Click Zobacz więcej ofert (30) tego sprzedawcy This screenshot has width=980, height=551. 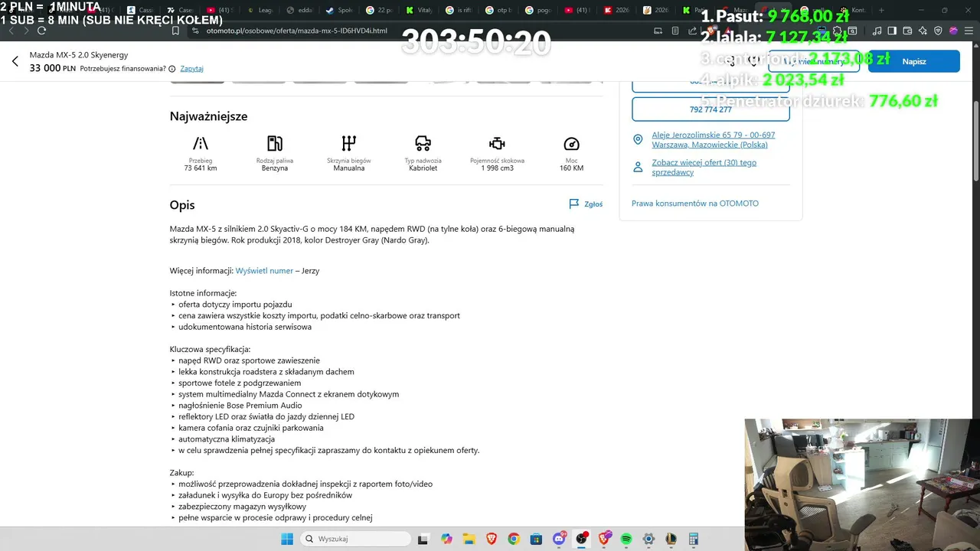pyautogui.click(x=704, y=168)
